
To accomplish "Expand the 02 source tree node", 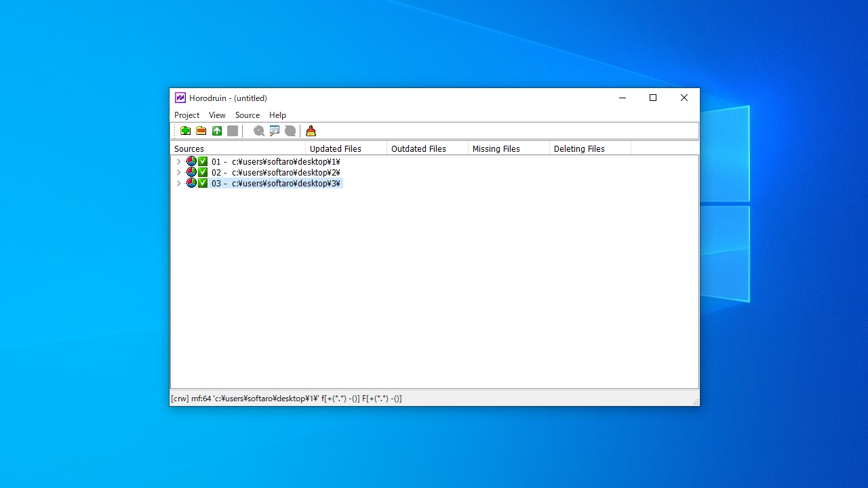I will 178,172.
